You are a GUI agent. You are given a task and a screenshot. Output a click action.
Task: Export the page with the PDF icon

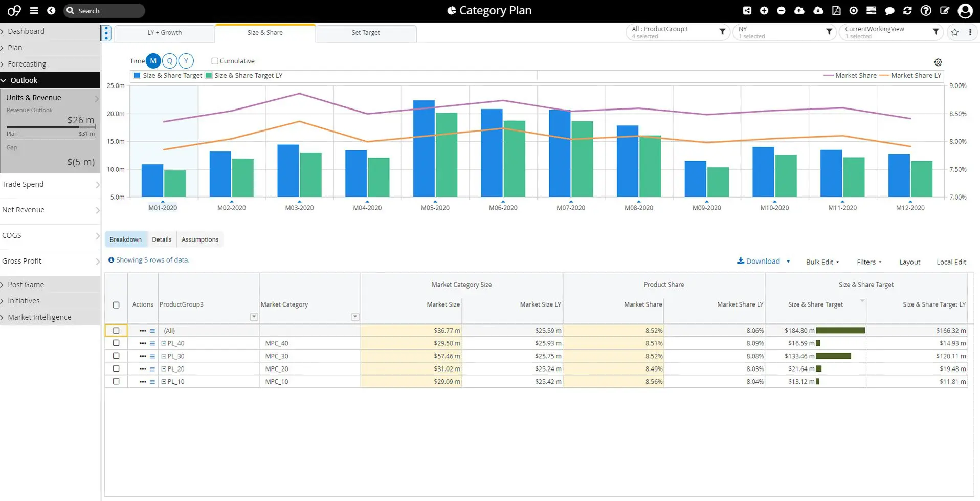(836, 11)
